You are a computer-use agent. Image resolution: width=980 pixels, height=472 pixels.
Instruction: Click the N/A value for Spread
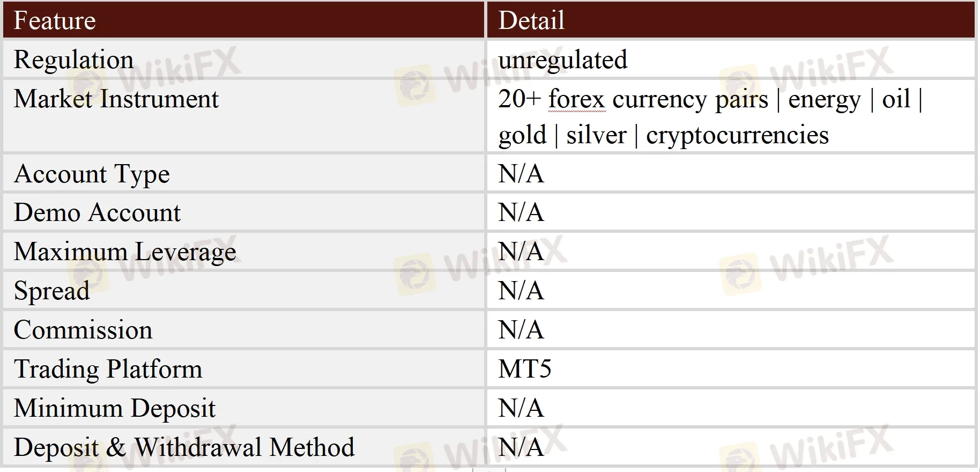[521, 291]
